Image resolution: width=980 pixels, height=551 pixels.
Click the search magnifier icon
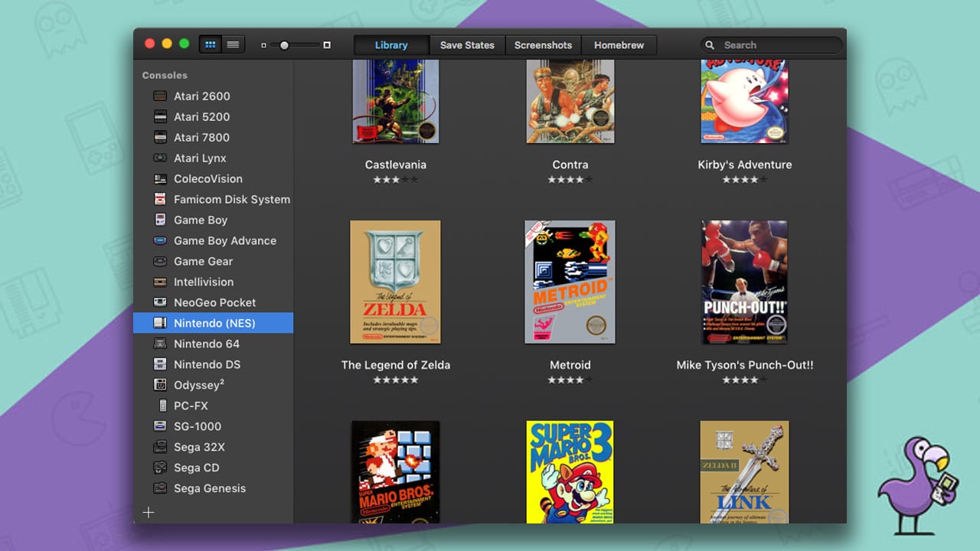click(710, 45)
